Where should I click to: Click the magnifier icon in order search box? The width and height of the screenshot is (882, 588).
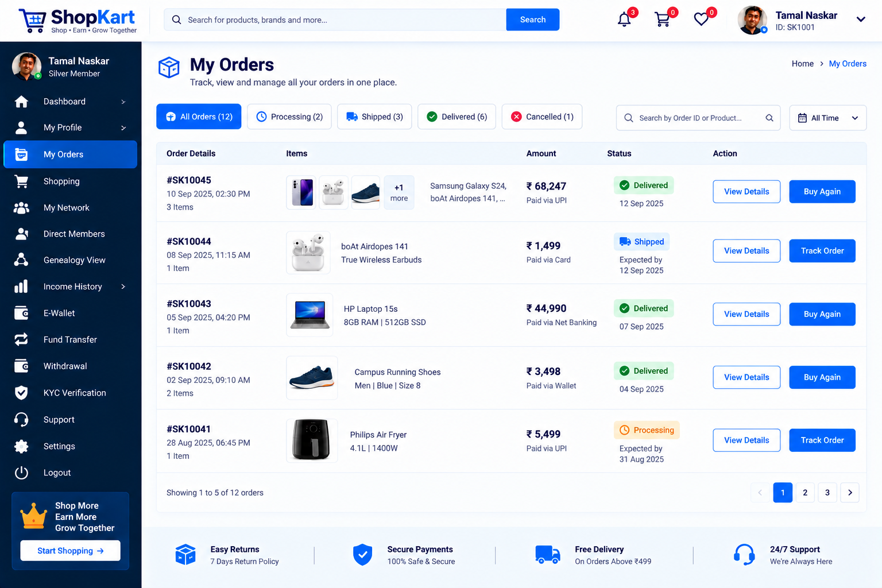point(769,118)
